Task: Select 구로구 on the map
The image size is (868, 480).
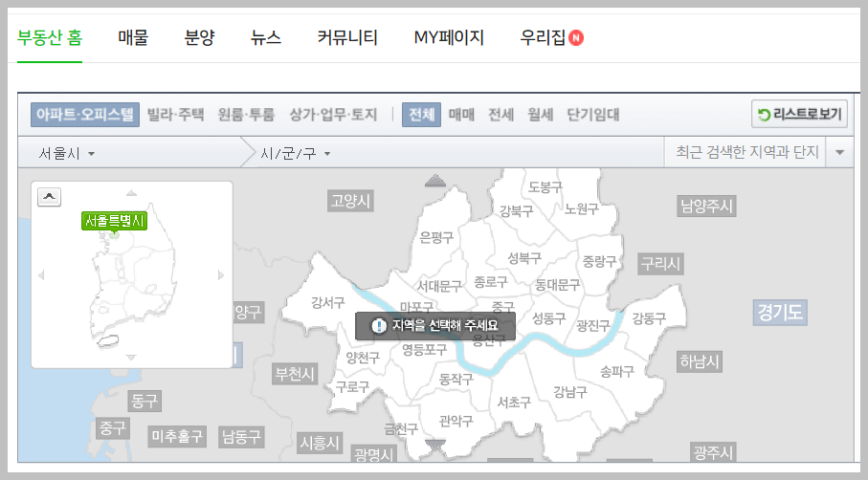Action: click(352, 386)
